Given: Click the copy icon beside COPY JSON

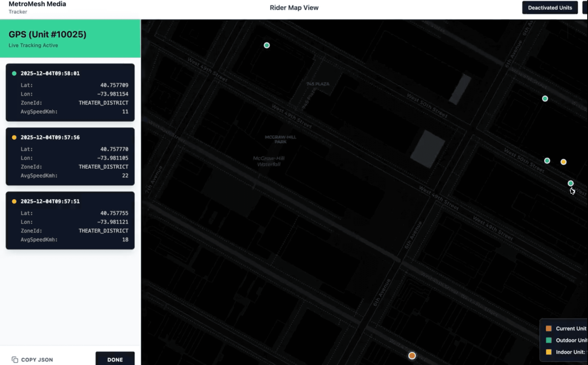Looking at the screenshot, I should (15, 359).
